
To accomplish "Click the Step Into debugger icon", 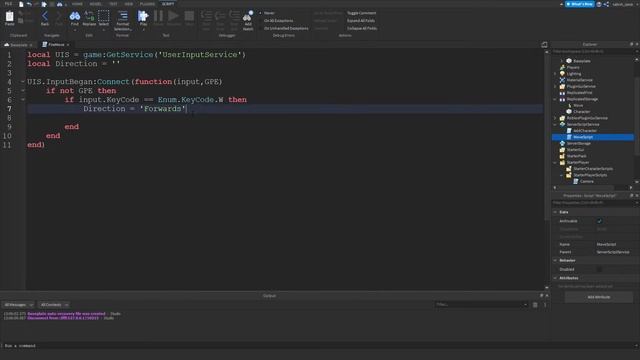I will [206, 17].
